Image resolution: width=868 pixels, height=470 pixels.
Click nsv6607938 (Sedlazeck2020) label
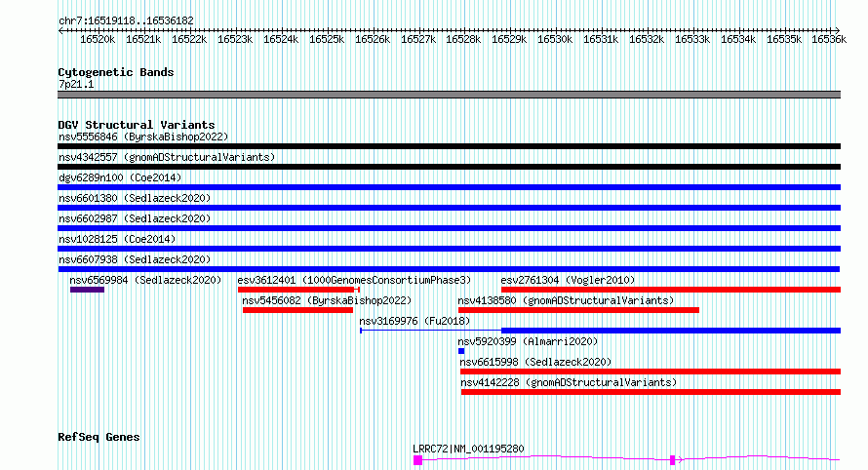135,259
